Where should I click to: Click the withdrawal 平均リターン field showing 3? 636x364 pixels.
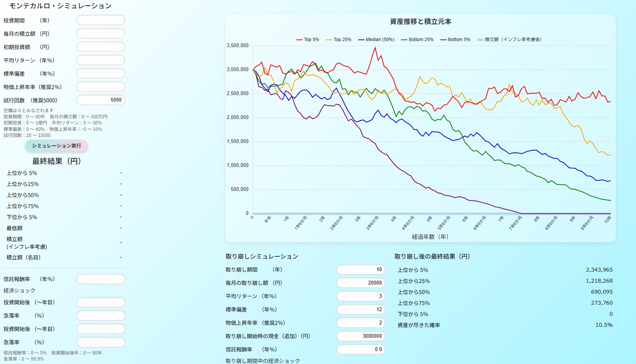[x=361, y=296]
